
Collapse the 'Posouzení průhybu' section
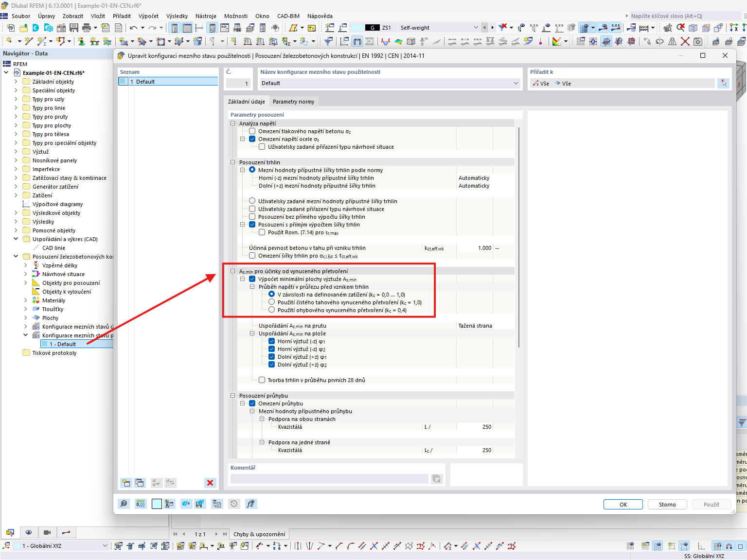pos(233,396)
